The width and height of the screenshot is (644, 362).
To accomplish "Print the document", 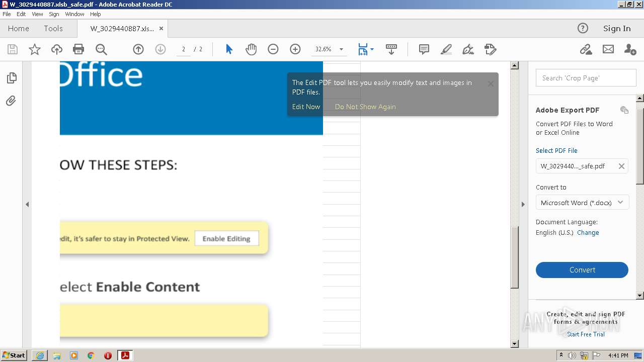I will [78, 49].
